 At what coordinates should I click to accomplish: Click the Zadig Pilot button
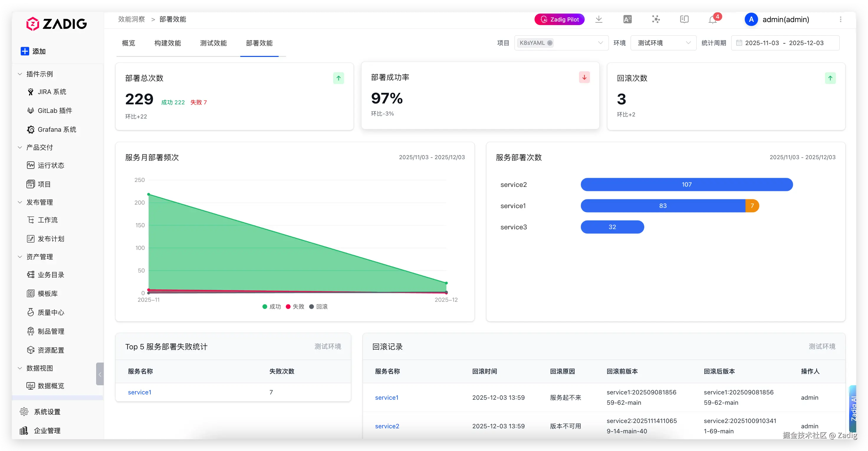pos(559,19)
